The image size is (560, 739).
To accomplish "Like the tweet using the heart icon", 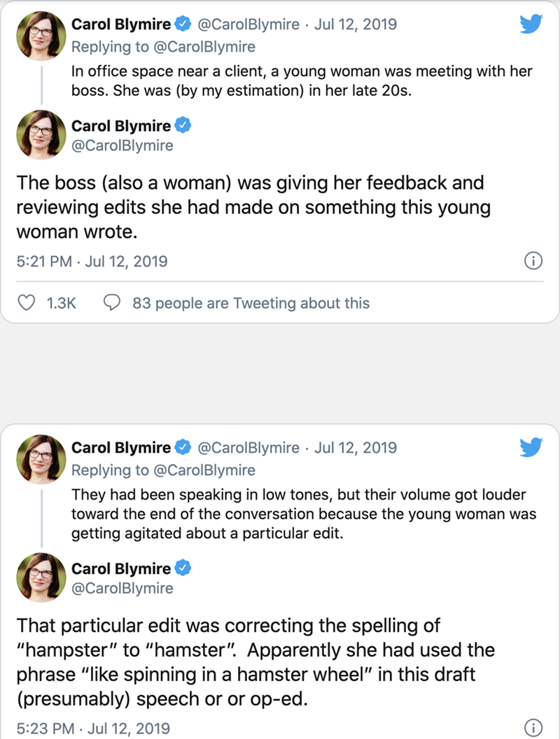I will click(26, 303).
